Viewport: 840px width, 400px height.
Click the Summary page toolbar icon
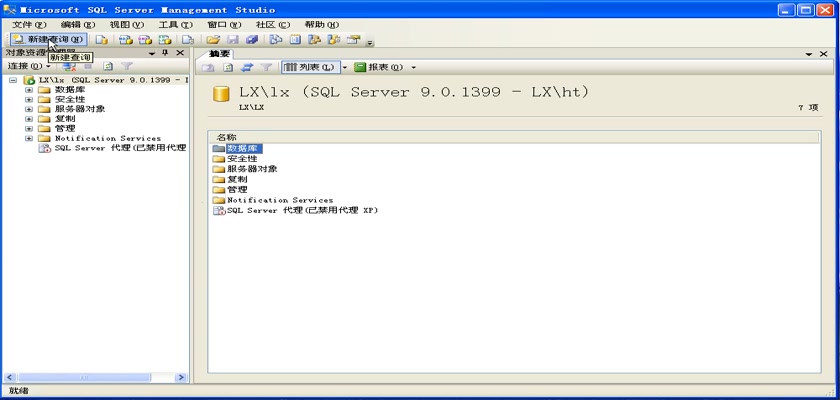point(295,40)
